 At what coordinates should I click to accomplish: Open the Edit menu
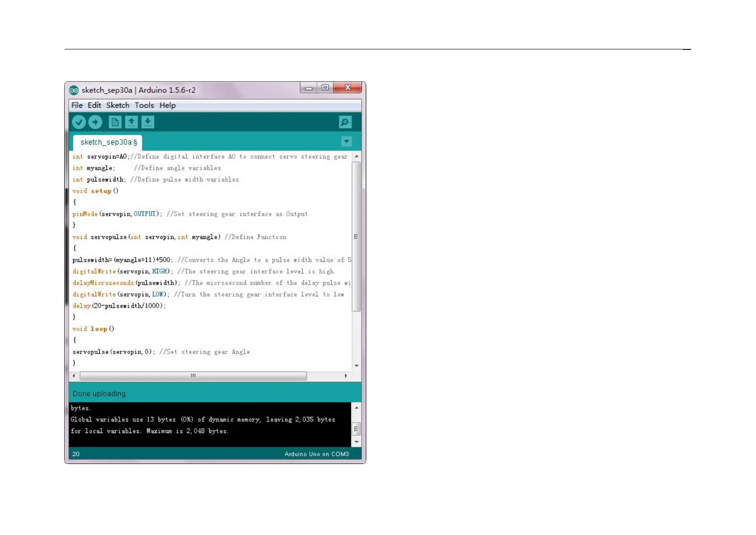[x=94, y=105]
